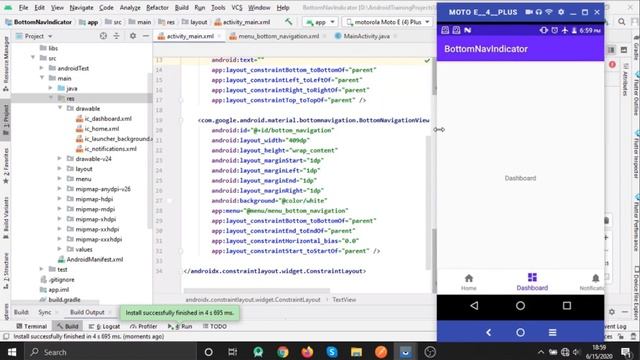
Task: Tap Dashboard icon in emulator bottom navigation
Action: coord(532,278)
